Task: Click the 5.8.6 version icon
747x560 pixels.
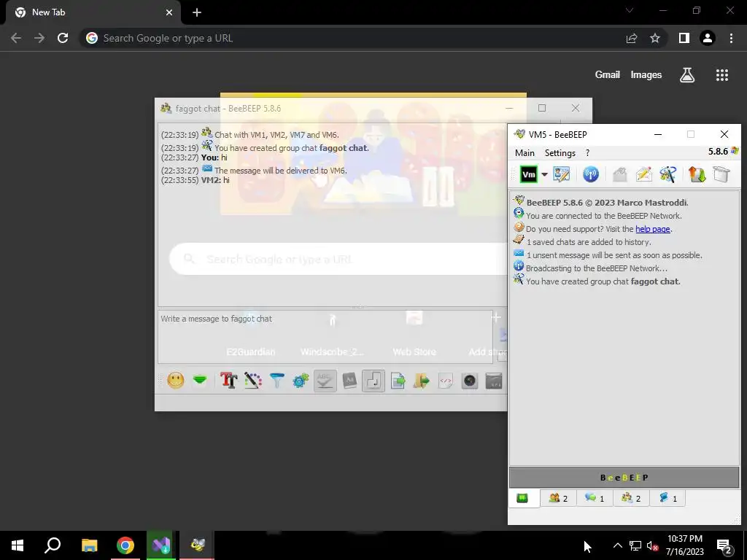Action: tap(734, 152)
